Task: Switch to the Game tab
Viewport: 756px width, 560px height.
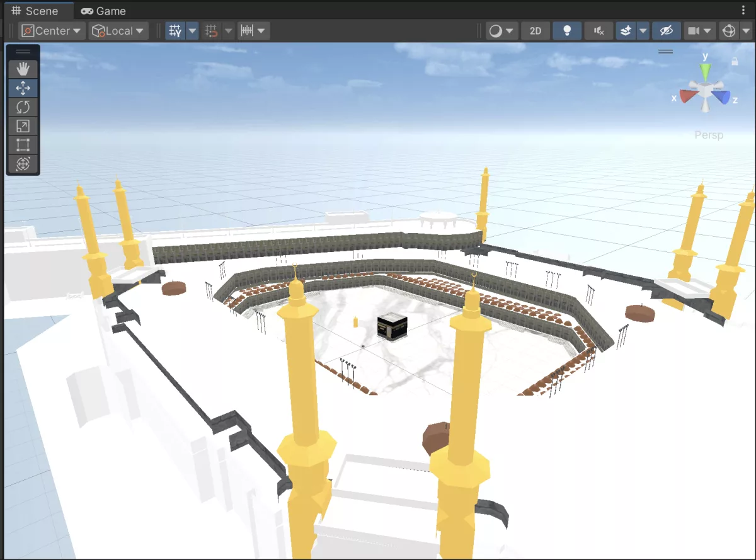Action: click(103, 11)
